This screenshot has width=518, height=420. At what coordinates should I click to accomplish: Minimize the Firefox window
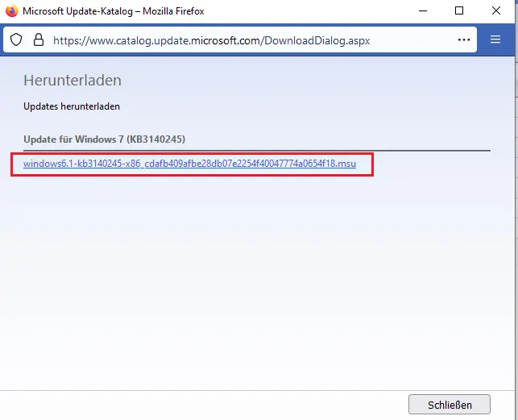tap(423, 11)
